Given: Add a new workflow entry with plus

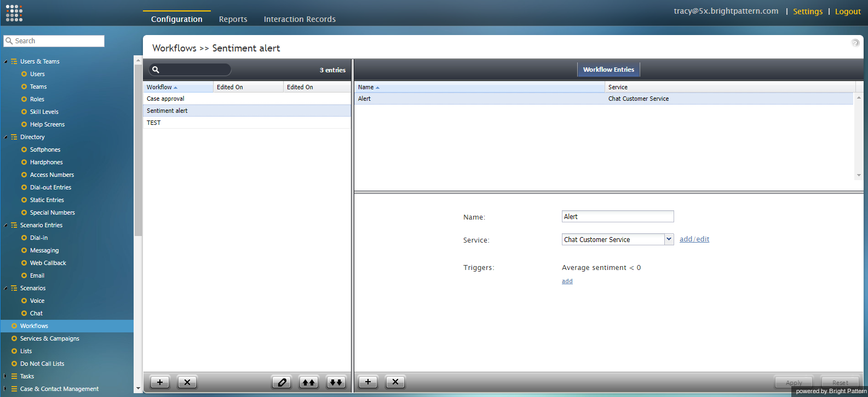Looking at the screenshot, I should [x=368, y=382].
